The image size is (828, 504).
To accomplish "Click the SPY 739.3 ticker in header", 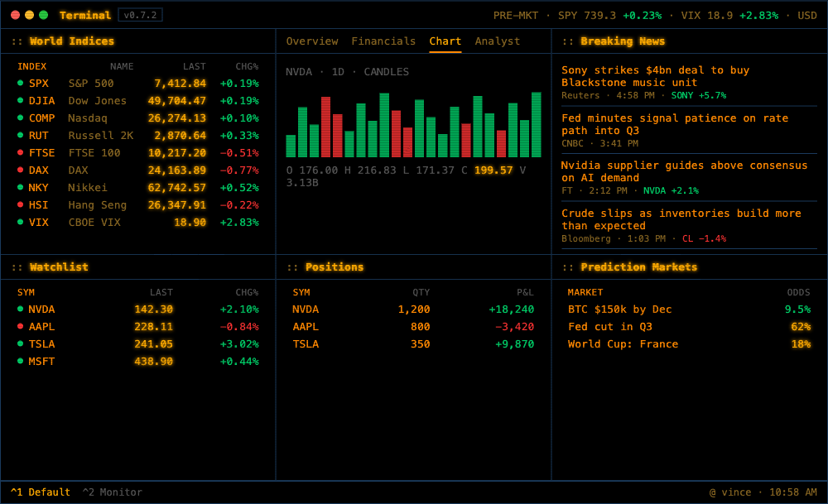I will click(587, 15).
